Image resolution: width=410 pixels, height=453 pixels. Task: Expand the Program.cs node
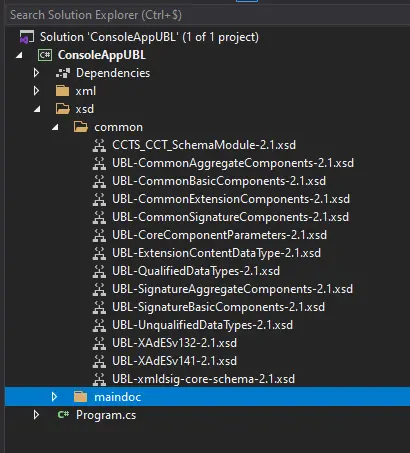tap(36, 415)
